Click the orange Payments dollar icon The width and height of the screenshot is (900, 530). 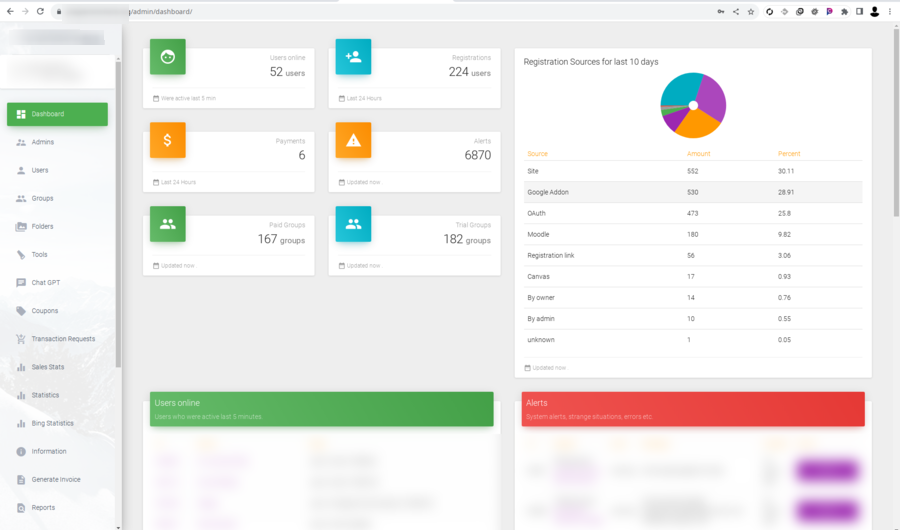tap(168, 140)
